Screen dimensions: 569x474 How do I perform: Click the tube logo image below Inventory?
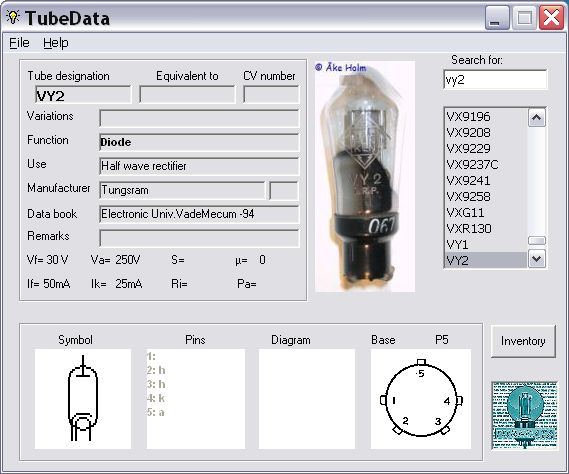(524, 416)
